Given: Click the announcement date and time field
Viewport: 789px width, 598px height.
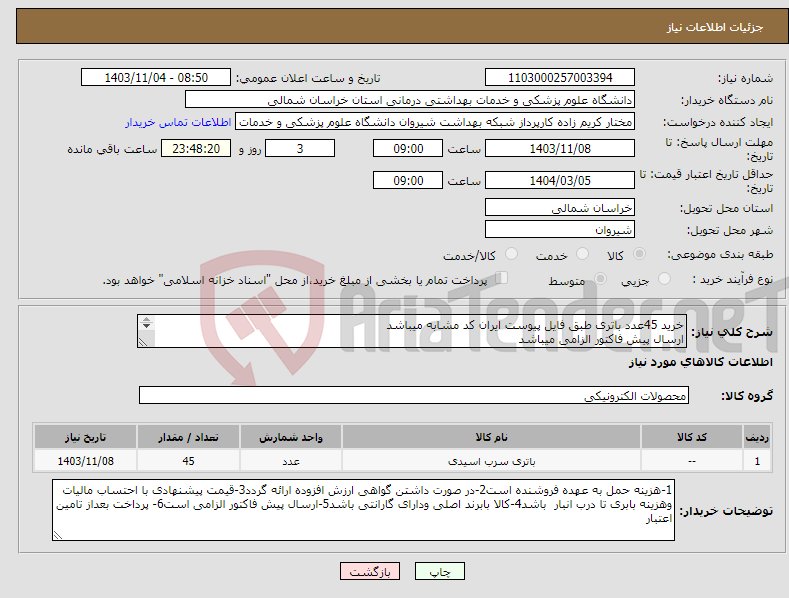Looking at the screenshot, I should tap(156, 78).
